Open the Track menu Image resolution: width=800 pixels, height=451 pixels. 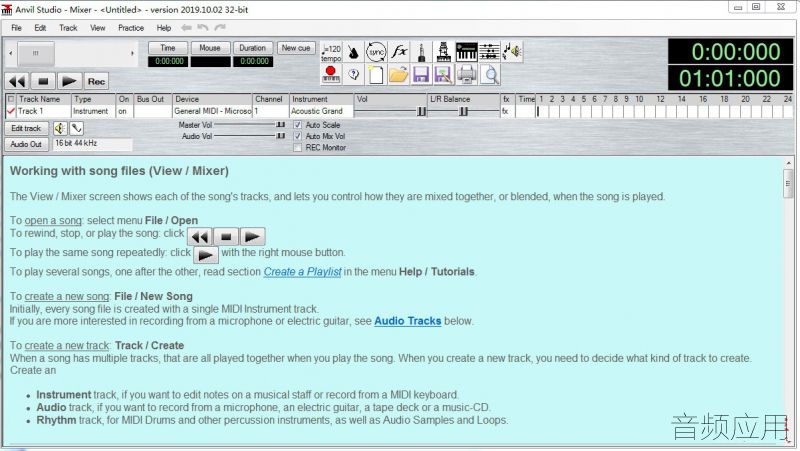pos(68,28)
